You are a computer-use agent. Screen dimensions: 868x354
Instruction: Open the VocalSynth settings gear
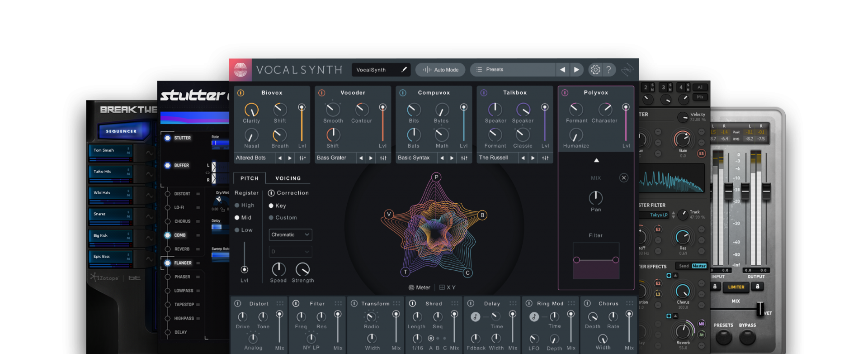tap(595, 70)
